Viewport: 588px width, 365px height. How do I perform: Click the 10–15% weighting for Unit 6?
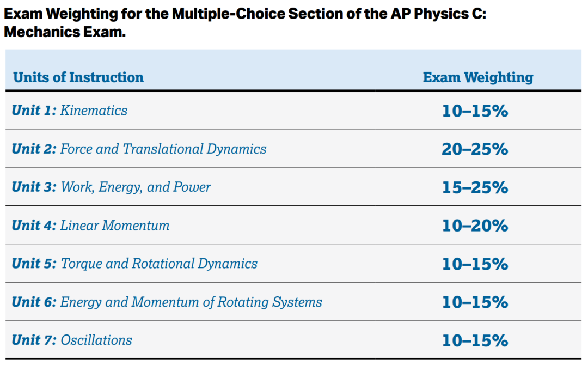(x=475, y=302)
